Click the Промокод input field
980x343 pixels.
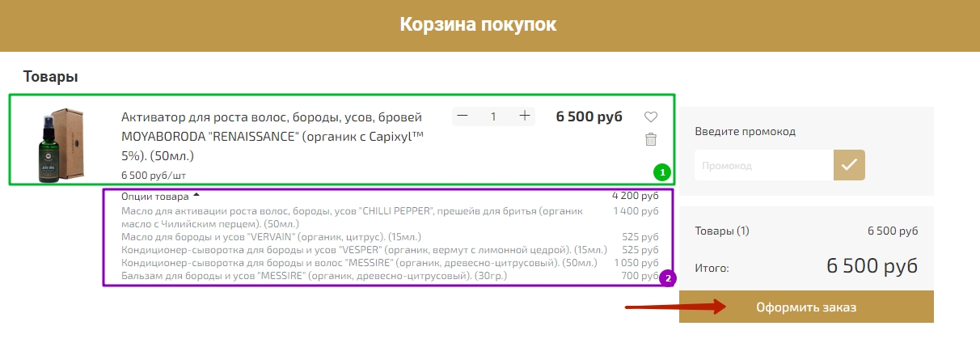(764, 165)
